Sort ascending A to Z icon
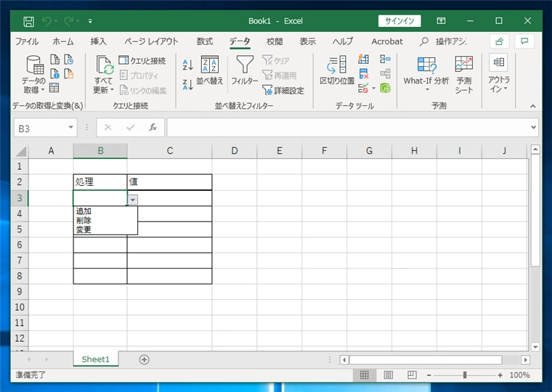552x392 pixels. [187, 65]
